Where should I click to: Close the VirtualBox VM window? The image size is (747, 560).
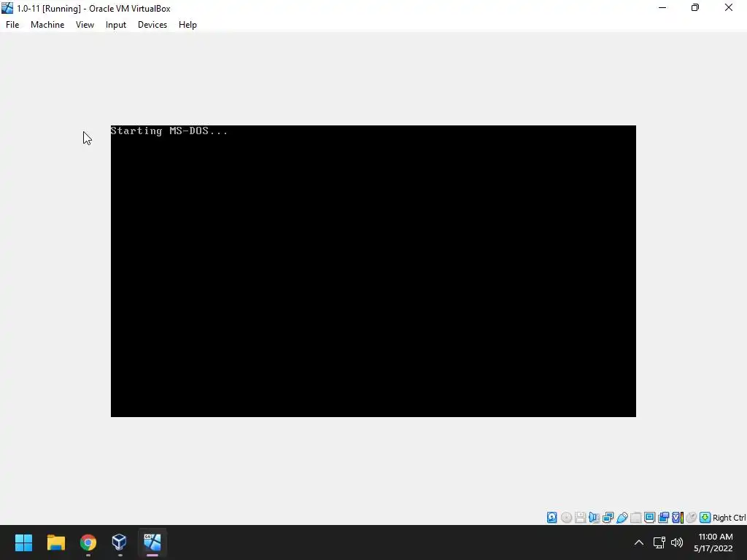point(729,7)
